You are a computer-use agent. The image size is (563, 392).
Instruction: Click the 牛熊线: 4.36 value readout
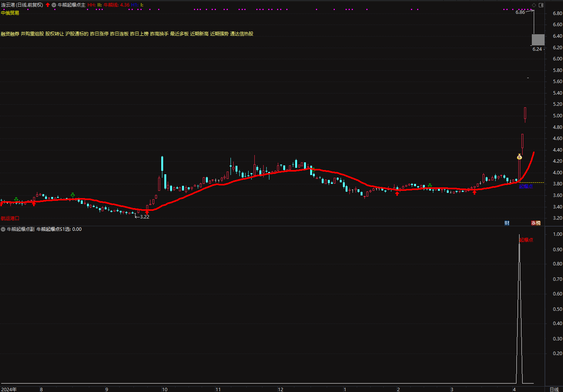pyautogui.click(x=117, y=5)
